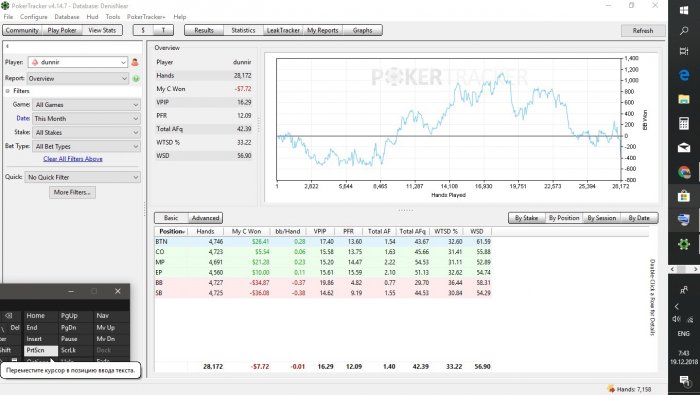700x395 pixels.
Task: Click the green PokerTracker taskbar icon
Action: tap(684, 244)
